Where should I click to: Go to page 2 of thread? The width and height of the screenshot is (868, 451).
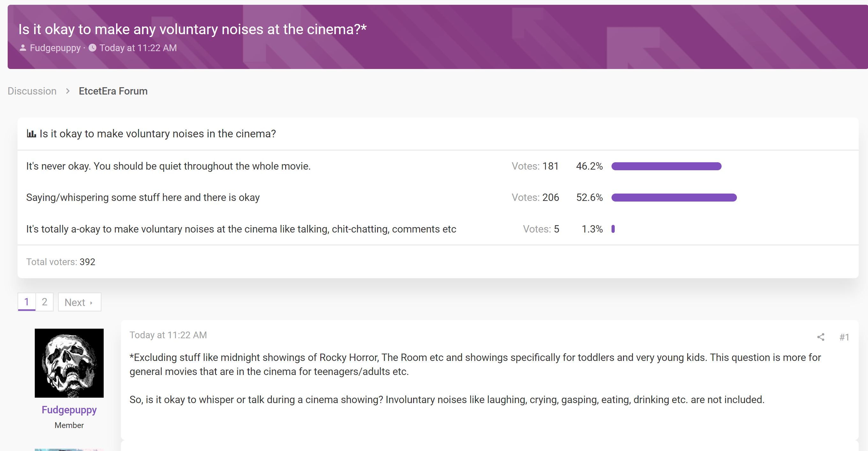pyautogui.click(x=44, y=302)
